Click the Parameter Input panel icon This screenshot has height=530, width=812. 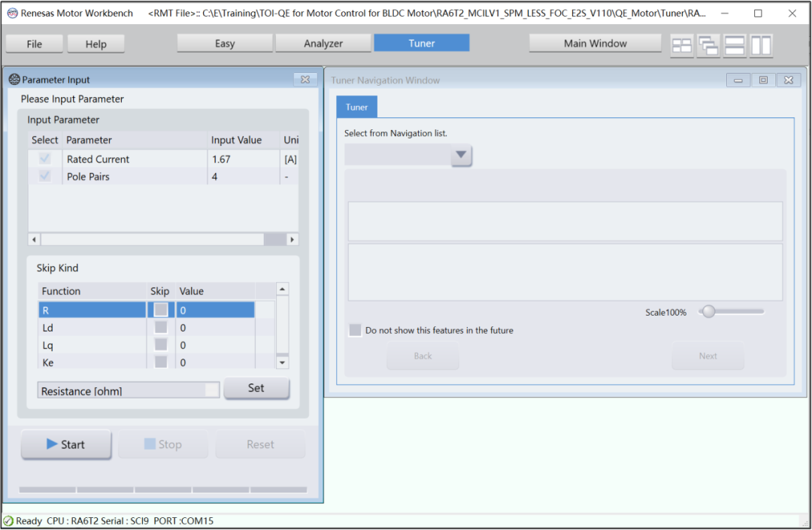point(14,79)
